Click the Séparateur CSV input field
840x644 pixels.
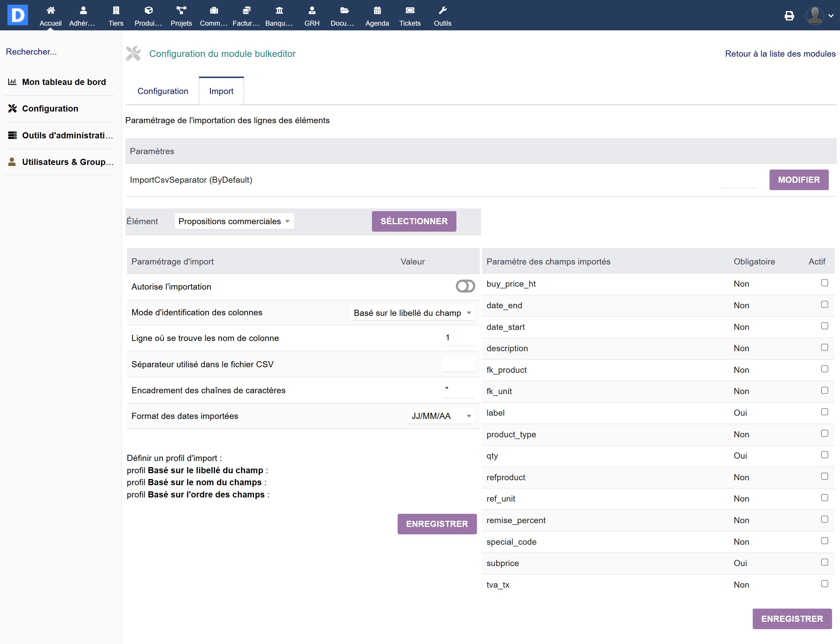coord(458,364)
